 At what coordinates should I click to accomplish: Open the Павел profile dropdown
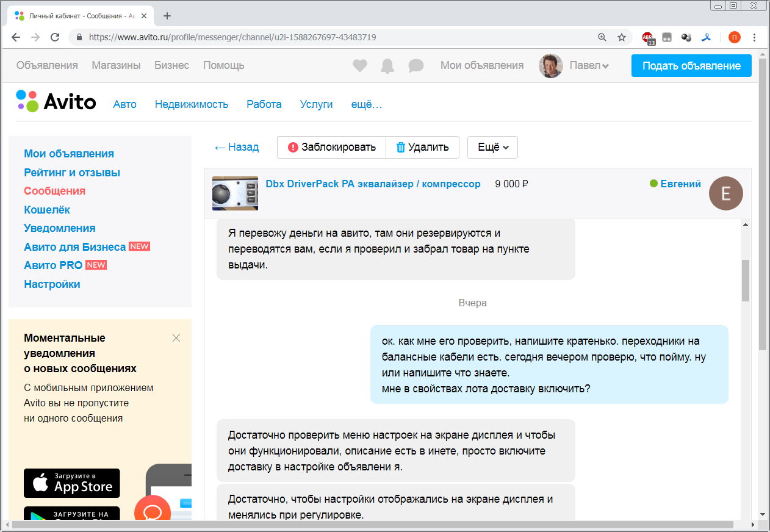pos(588,66)
